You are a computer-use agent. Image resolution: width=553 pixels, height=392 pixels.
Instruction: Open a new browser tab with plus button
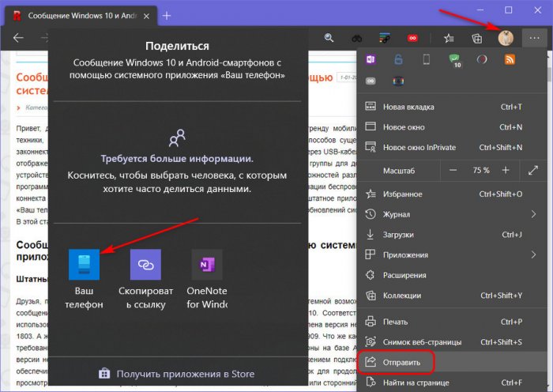(x=166, y=16)
